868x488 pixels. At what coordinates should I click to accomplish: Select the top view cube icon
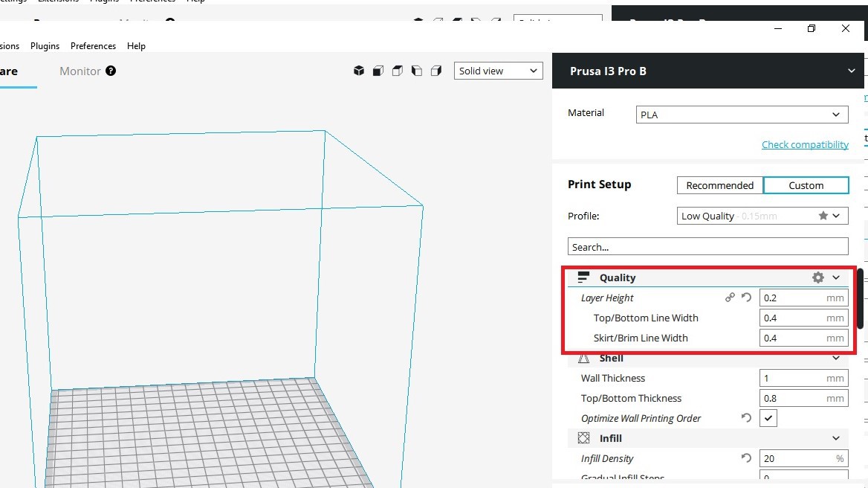coord(398,71)
